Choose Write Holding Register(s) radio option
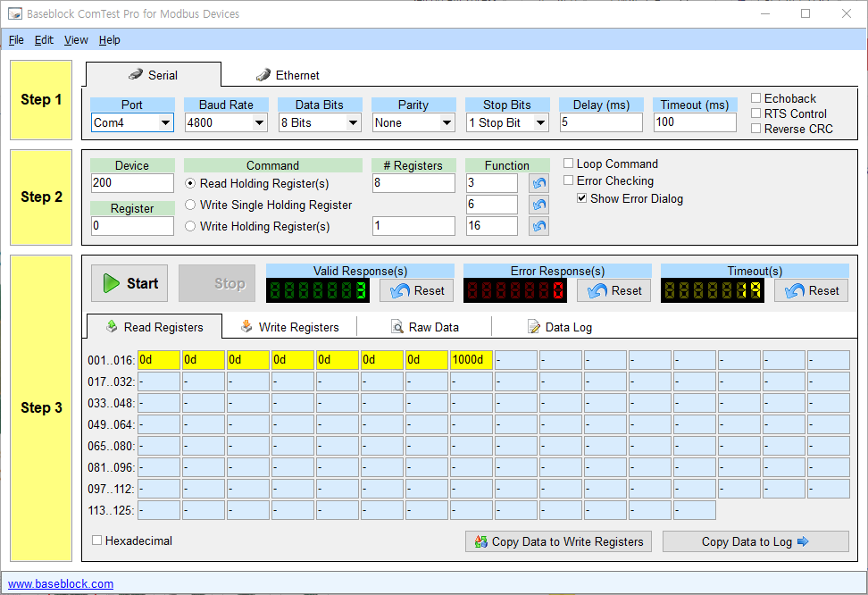868x595 pixels. (190, 226)
